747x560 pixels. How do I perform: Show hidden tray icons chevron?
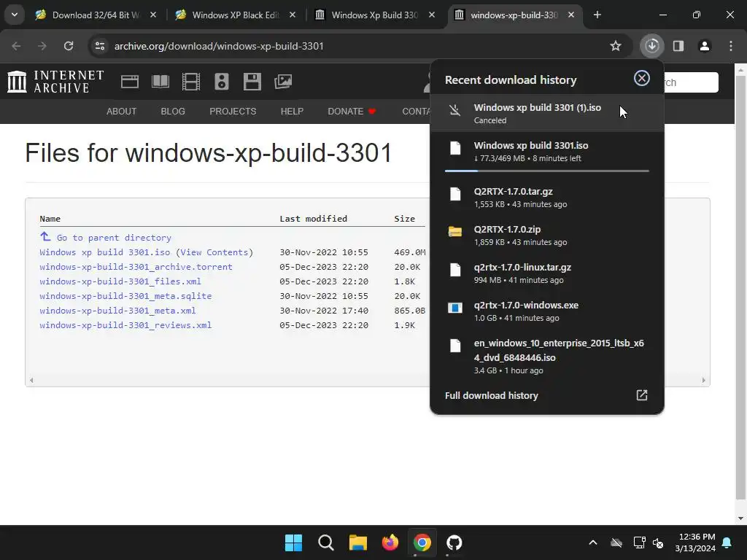coord(593,542)
